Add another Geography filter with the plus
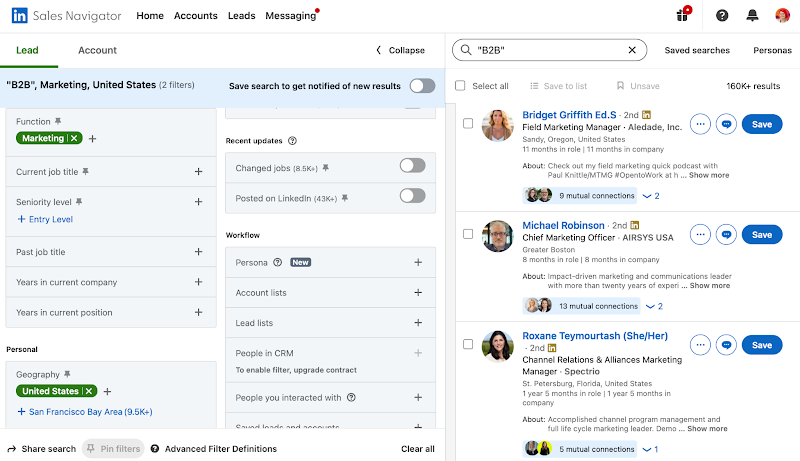Image resolution: width=800 pixels, height=461 pixels. click(x=107, y=392)
